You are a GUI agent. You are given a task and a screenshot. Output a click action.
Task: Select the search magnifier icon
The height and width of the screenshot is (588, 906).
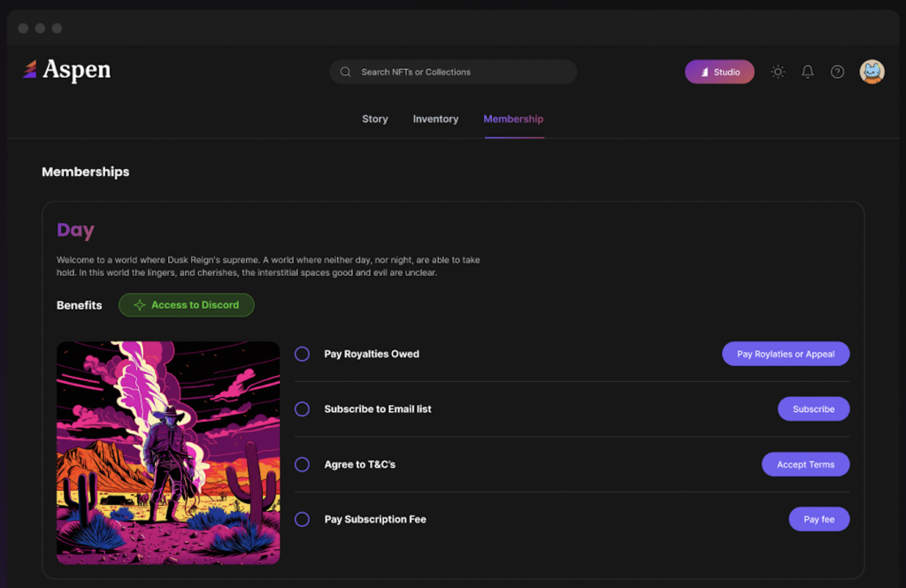coord(345,72)
